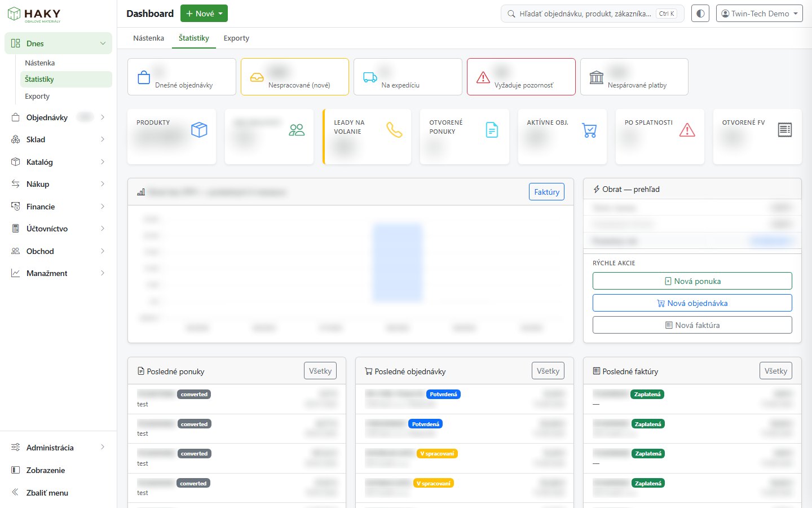Toggle the dark/light theme button

[x=700, y=14]
